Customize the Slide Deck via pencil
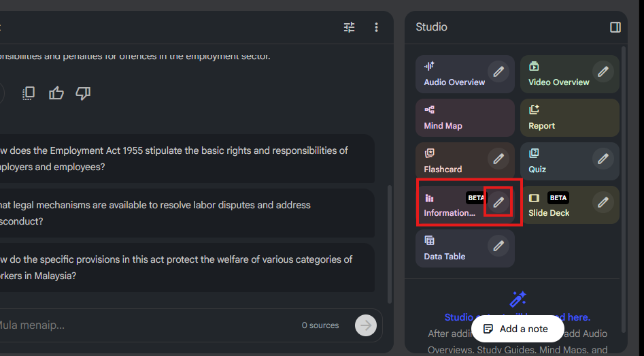This screenshot has height=356, width=644. coord(603,202)
